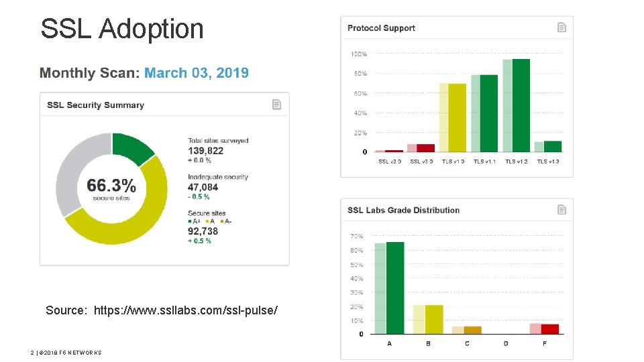Open the ssllabs.com ssl-pulse source link
The height and width of the screenshot is (362, 644).
click(186, 310)
